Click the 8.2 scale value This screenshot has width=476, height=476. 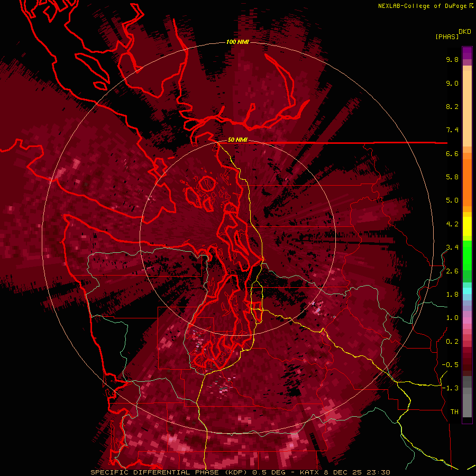click(x=452, y=106)
